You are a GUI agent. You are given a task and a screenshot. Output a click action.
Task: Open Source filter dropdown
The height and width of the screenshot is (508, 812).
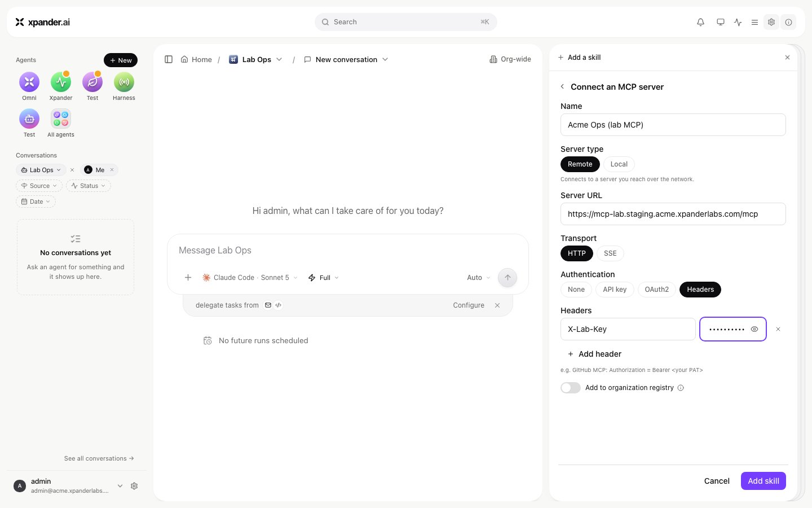click(x=39, y=186)
